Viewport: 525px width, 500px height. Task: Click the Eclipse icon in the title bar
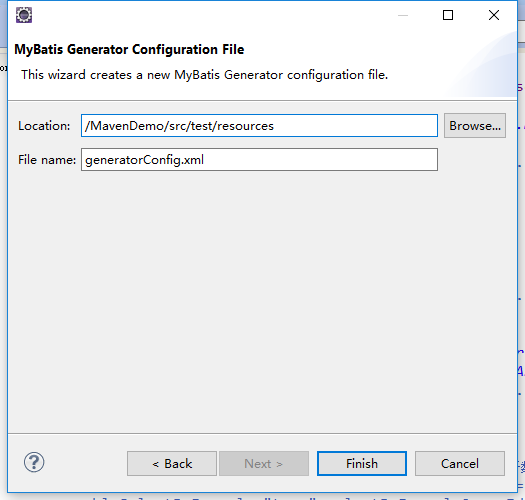click(24, 15)
